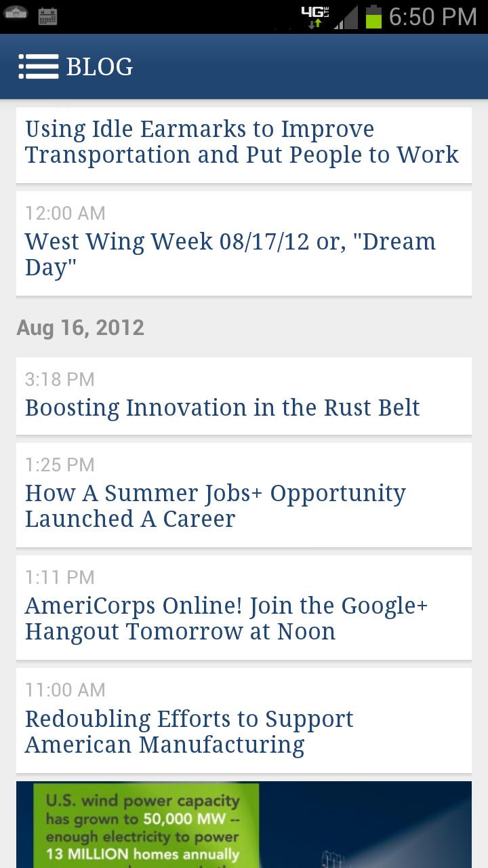Tap the White House notification icon
The image size is (488, 868).
16,14
